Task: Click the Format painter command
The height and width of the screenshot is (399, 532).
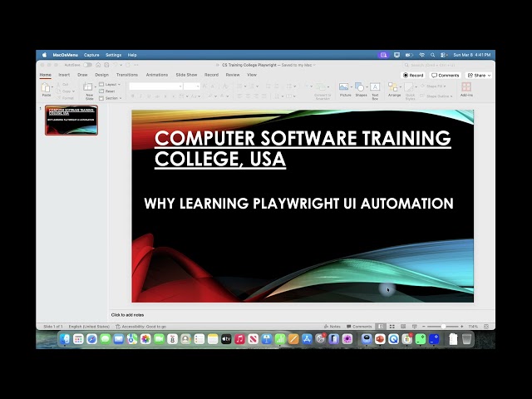Action: click(x=65, y=98)
